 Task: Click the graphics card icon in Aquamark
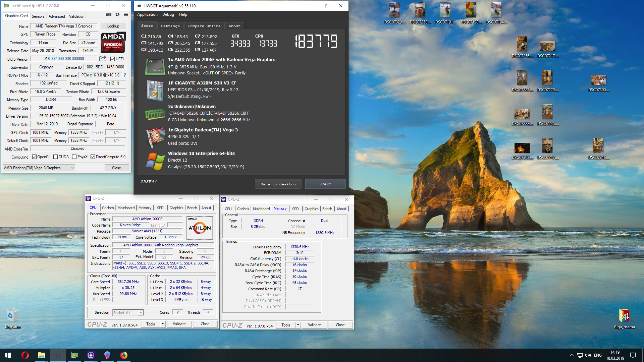[x=155, y=137]
